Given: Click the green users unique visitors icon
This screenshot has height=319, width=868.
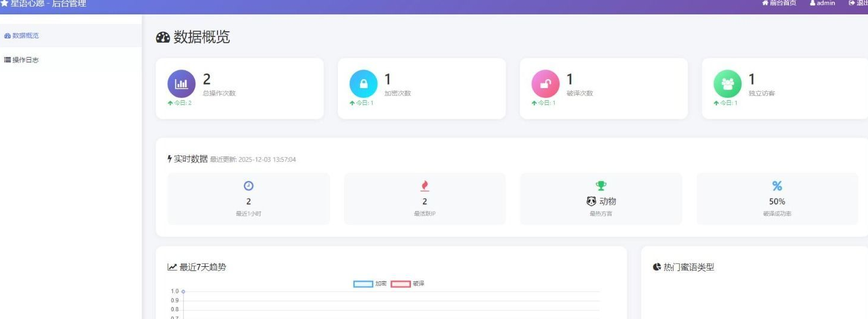Looking at the screenshot, I should (727, 84).
